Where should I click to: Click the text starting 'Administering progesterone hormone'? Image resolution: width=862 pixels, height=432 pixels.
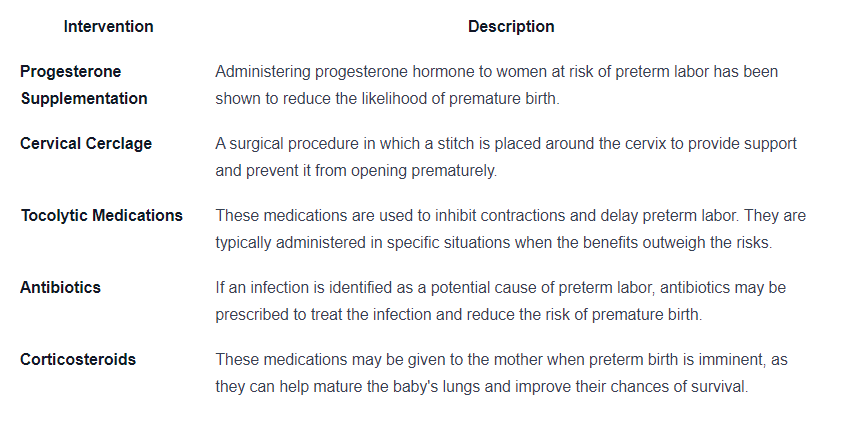click(496, 72)
